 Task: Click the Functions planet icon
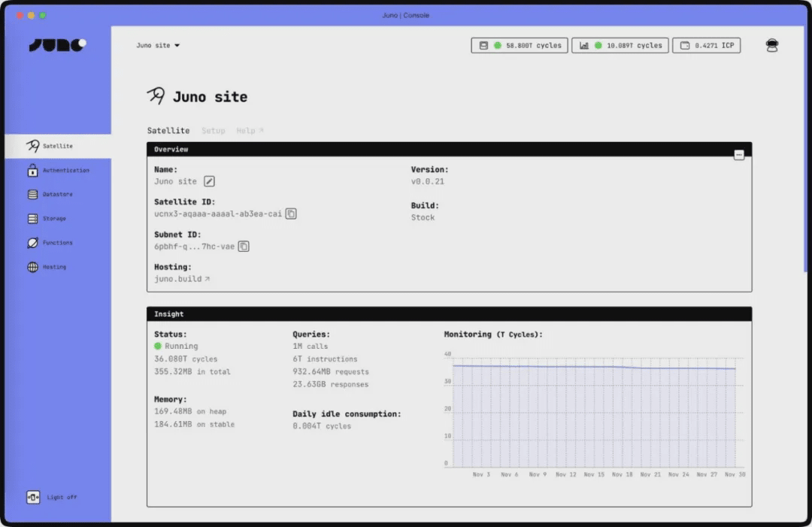coord(32,243)
